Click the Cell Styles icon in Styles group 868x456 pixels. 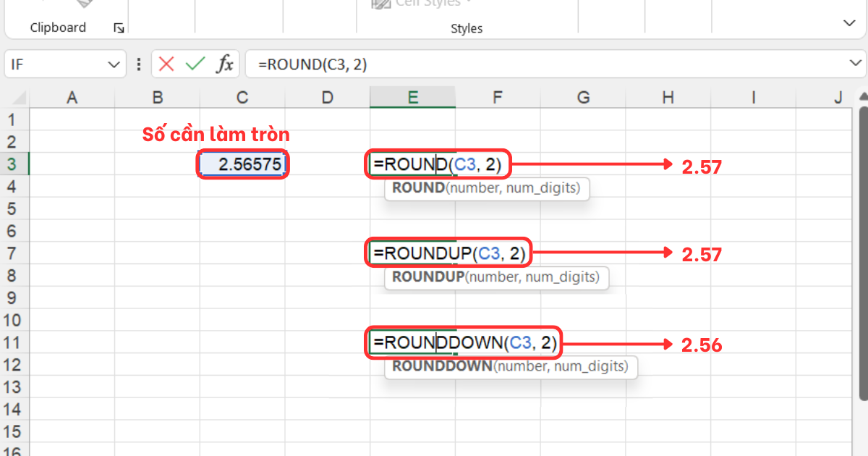380,4
